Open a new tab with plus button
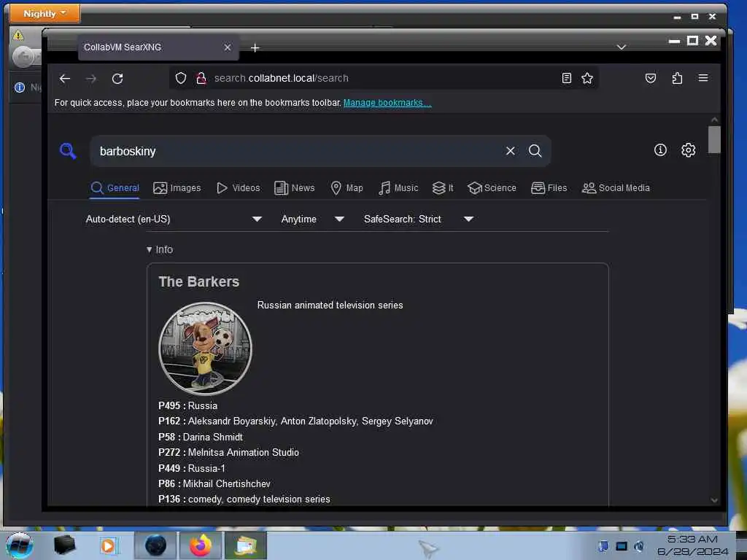Viewport: 747px width, 560px height. tap(255, 47)
